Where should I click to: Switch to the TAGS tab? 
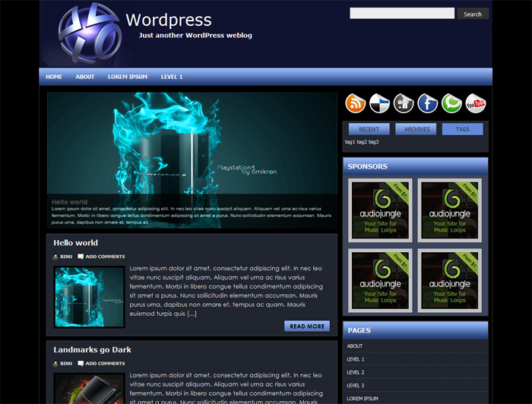pyautogui.click(x=462, y=129)
